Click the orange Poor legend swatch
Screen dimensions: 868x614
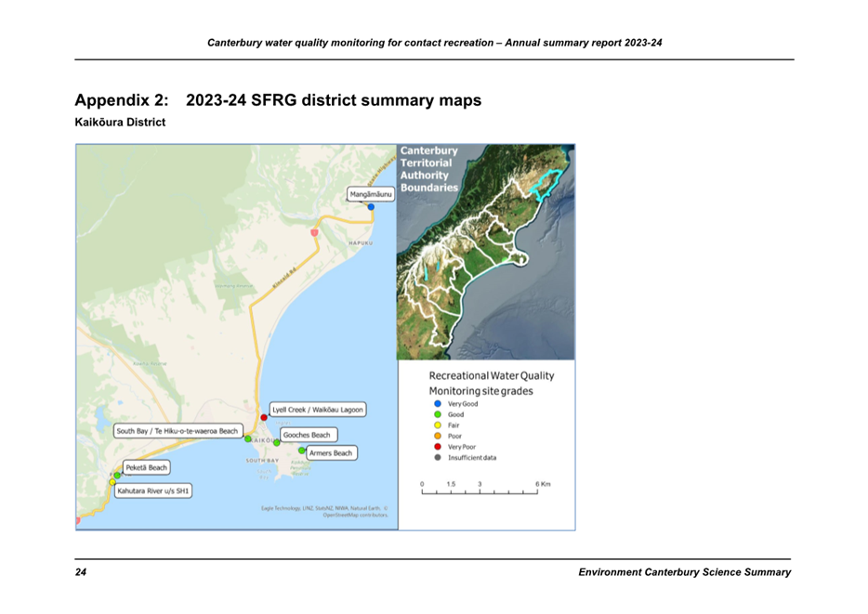pyautogui.click(x=437, y=436)
